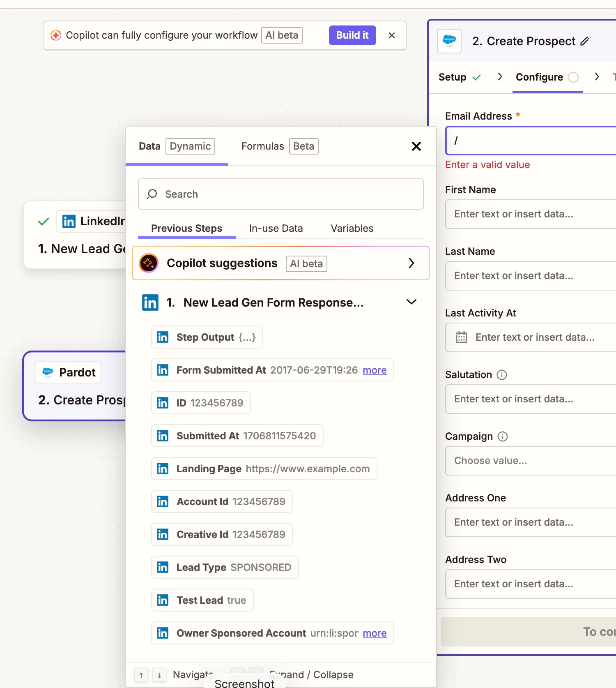Open the In-use Data tab
This screenshot has height=688, width=616.
(x=276, y=229)
